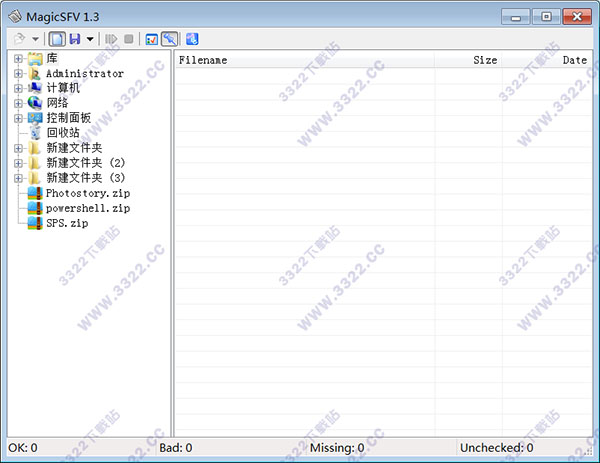Sort by the Date column header
The height and width of the screenshot is (463, 600).
tap(547, 60)
